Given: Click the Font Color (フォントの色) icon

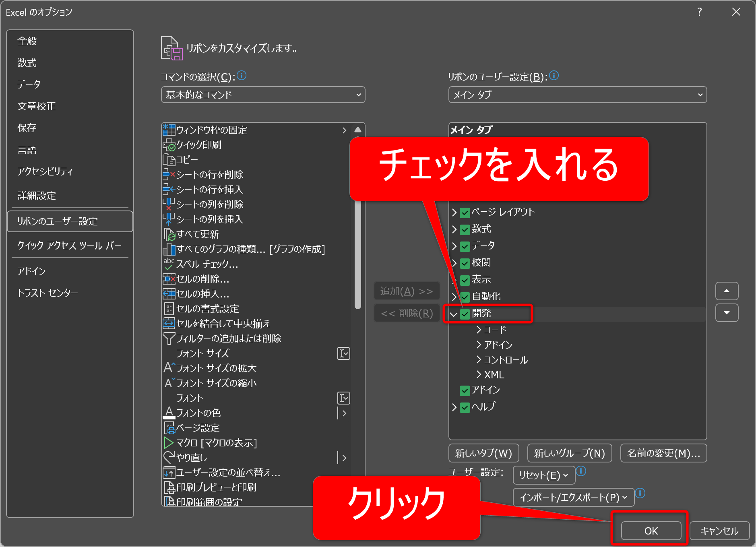Looking at the screenshot, I should [x=169, y=413].
